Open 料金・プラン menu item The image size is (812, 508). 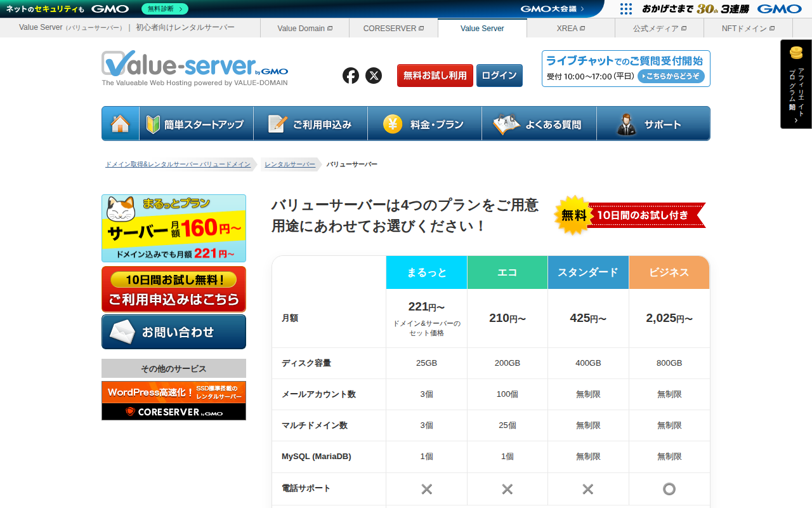pos(424,123)
